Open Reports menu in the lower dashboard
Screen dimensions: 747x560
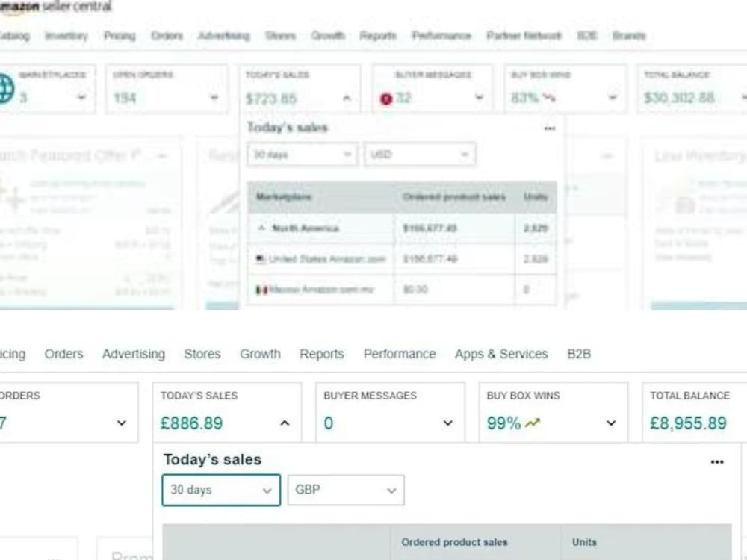(321, 354)
